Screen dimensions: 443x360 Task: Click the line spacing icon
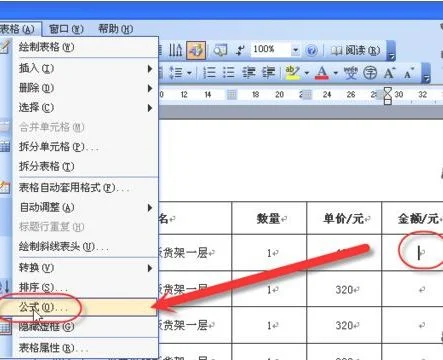tap(175, 72)
